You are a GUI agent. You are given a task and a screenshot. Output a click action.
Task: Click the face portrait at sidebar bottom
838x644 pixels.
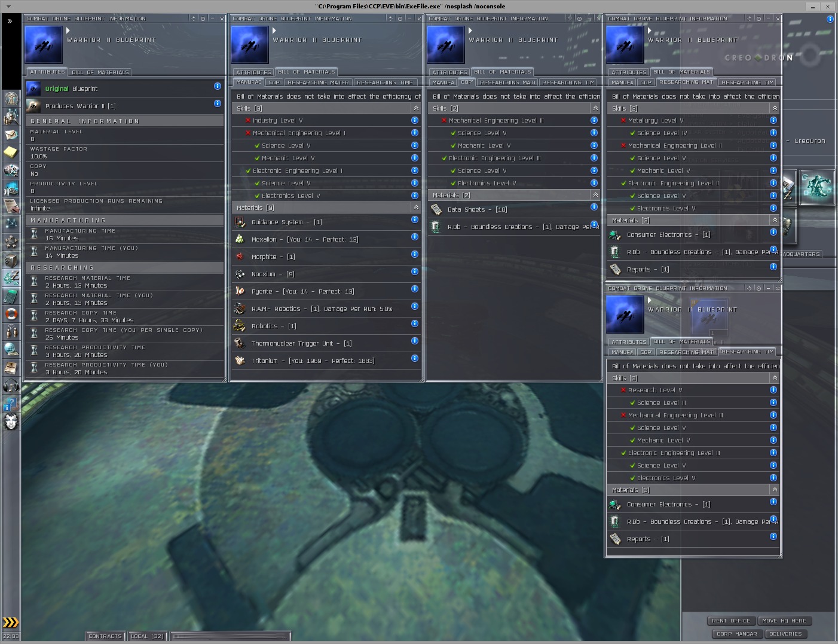(x=11, y=421)
